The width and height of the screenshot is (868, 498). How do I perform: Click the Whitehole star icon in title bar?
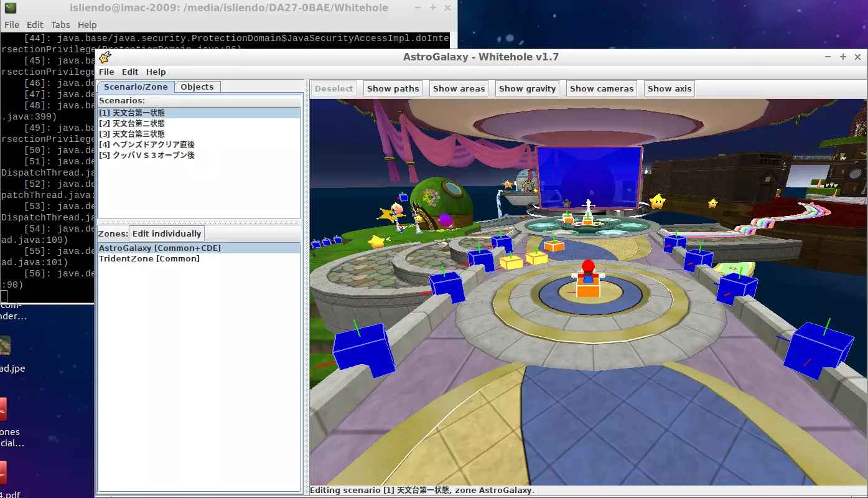(105, 57)
